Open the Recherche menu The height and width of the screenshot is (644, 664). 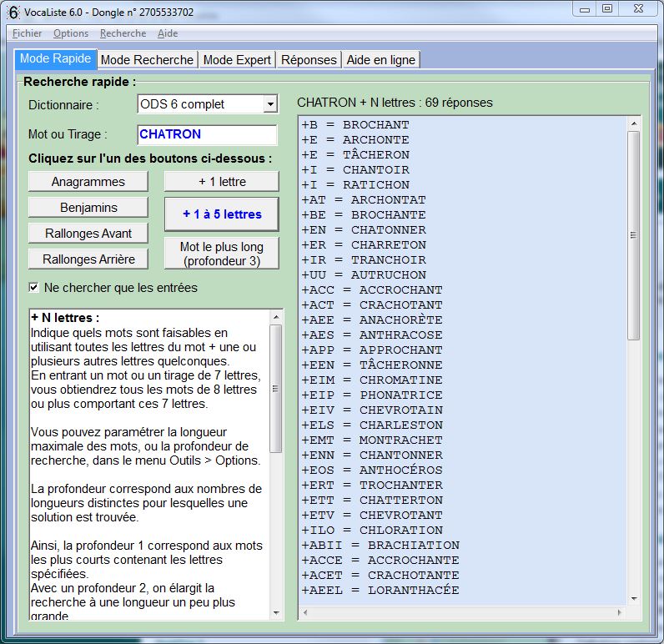(123, 33)
